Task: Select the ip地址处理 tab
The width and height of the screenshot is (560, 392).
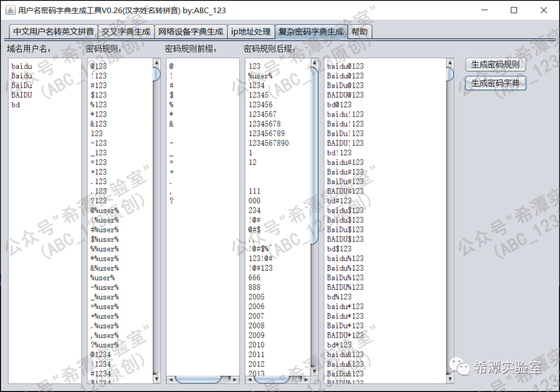Action: 251,32
